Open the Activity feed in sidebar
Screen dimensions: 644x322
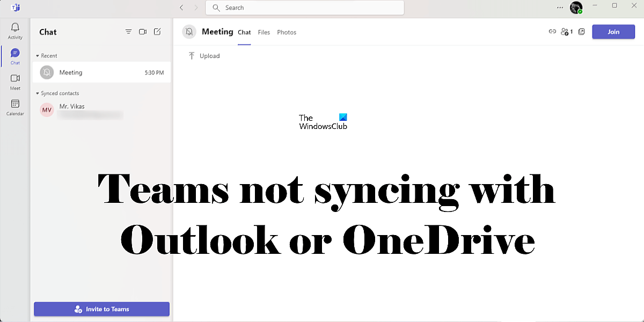(15, 31)
